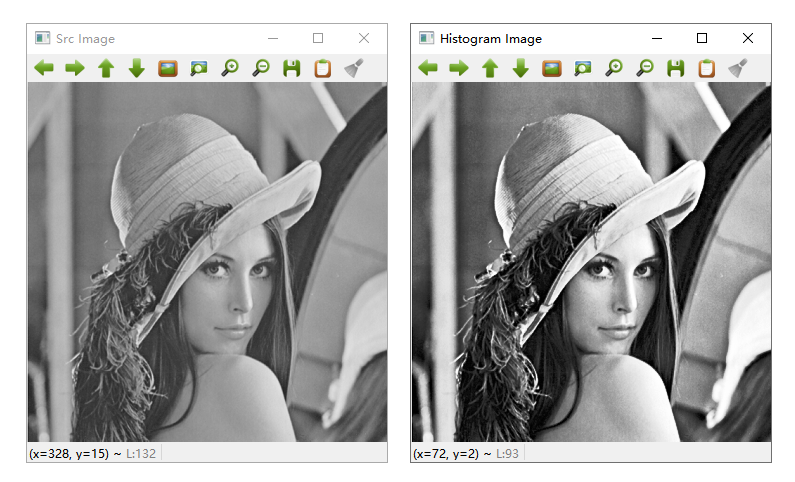This screenshot has height=482, width=795.
Task: Zoom to original size in Src Image
Action: [168, 68]
